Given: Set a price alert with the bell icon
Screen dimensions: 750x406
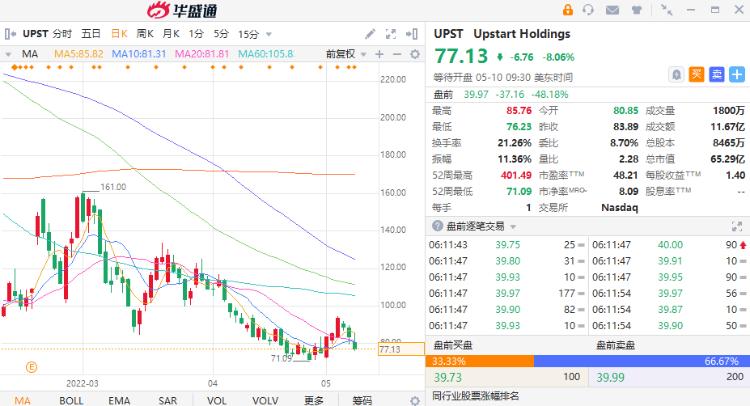Looking at the screenshot, I should (676, 75).
